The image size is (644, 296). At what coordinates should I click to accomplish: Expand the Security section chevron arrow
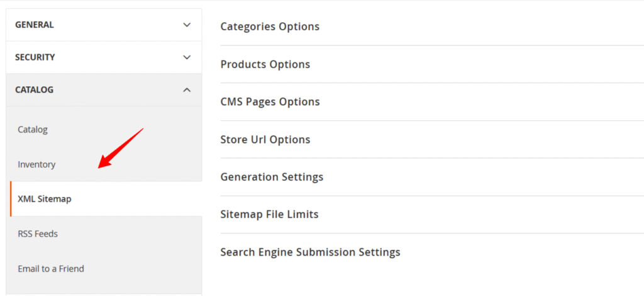click(186, 57)
